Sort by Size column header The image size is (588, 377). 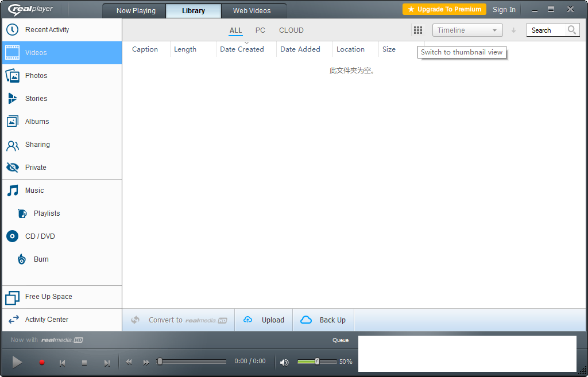click(x=389, y=49)
